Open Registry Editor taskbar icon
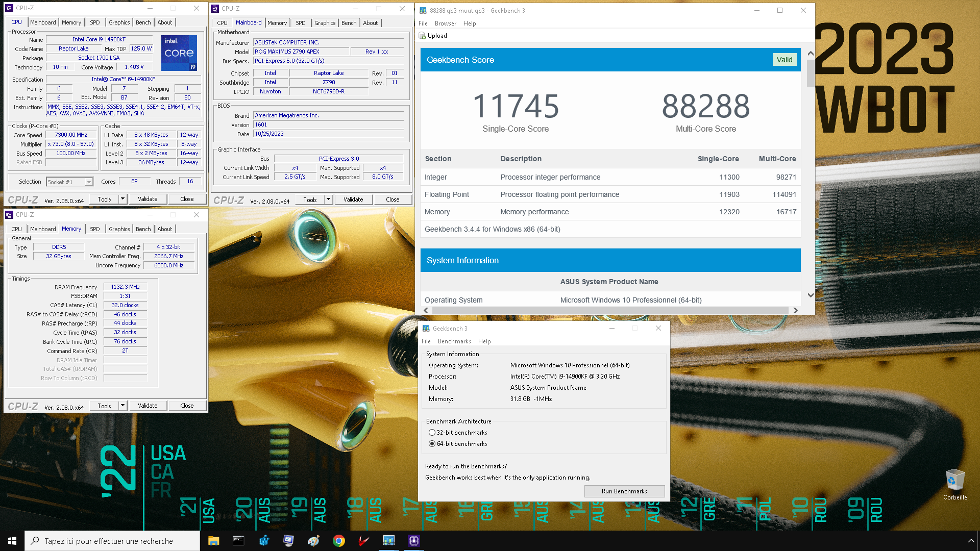This screenshot has width=980, height=551. point(263,541)
